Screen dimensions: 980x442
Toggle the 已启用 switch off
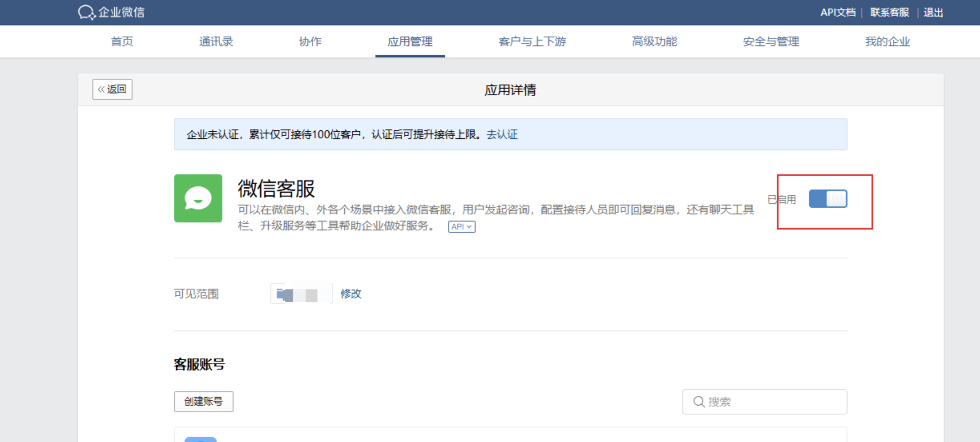(x=828, y=199)
